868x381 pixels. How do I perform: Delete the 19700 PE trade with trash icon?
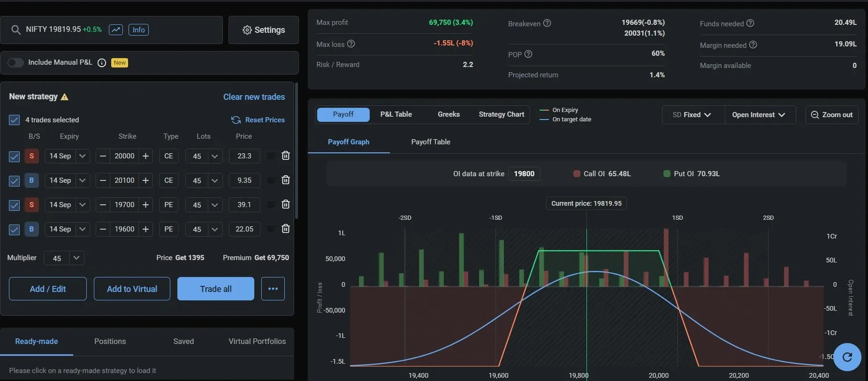click(285, 204)
